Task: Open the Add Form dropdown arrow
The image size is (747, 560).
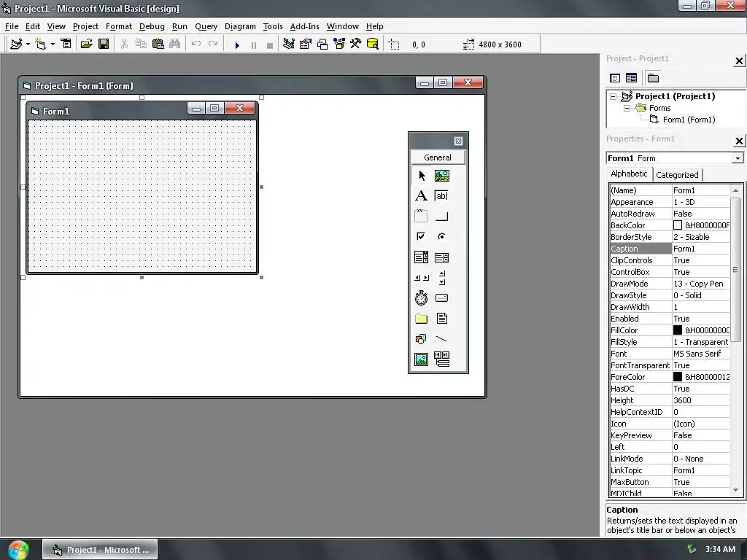Action: tap(53, 44)
